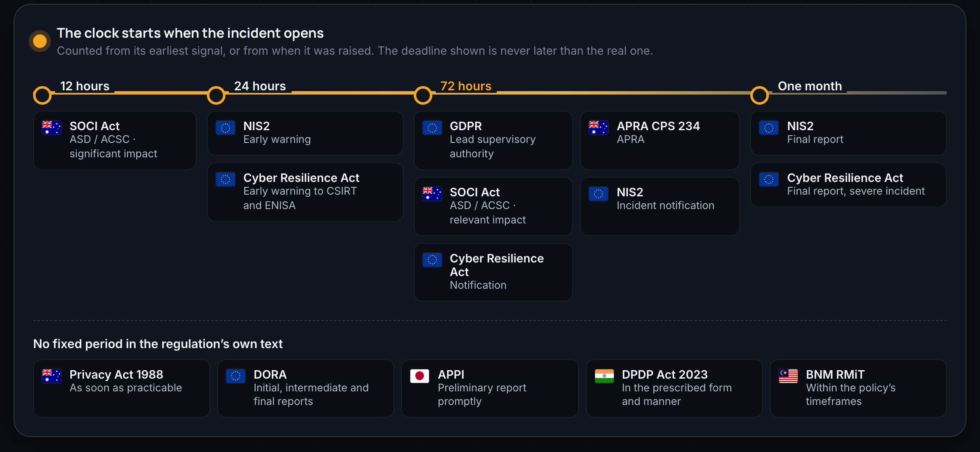Click 'ASD / ACSC · relevant impact' text
980x452 pixels.
[487, 212]
